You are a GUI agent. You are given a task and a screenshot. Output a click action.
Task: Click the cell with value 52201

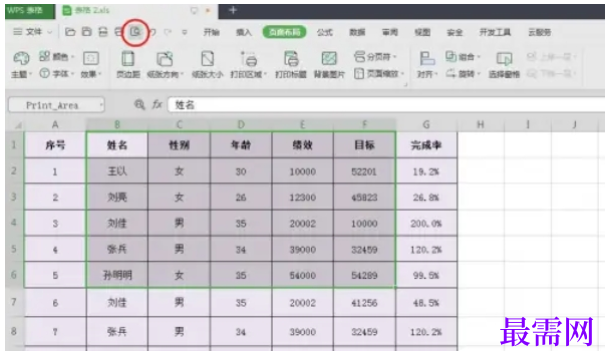tap(364, 171)
